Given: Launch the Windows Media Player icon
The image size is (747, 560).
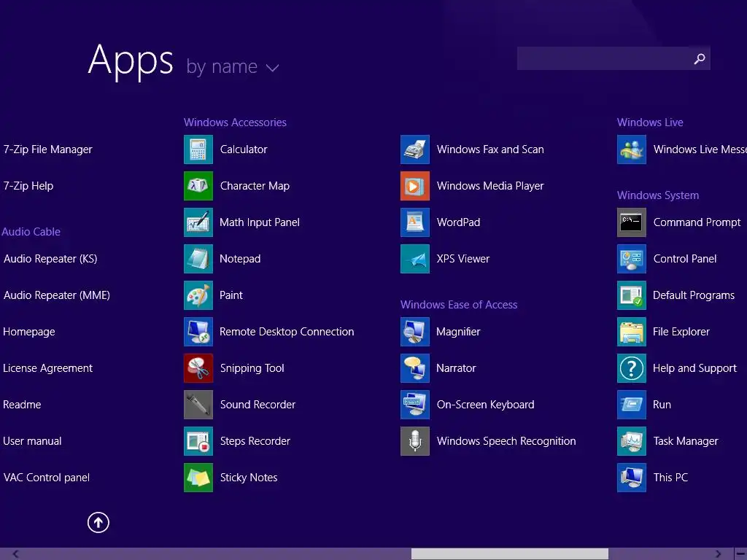Looking at the screenshot, I should click(x=415, y=186).
